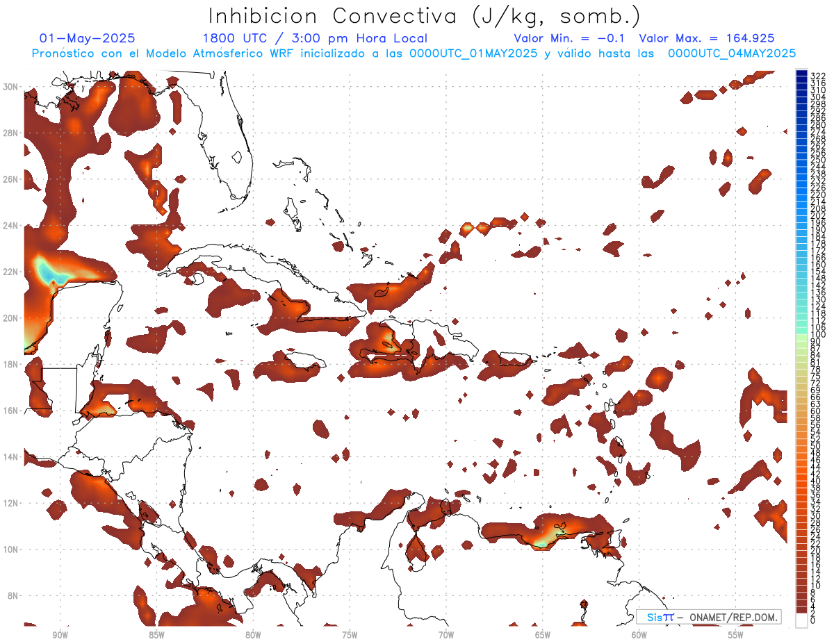
Task: Click the dark red legend swatch labeled 2
Action: point(801,610)
